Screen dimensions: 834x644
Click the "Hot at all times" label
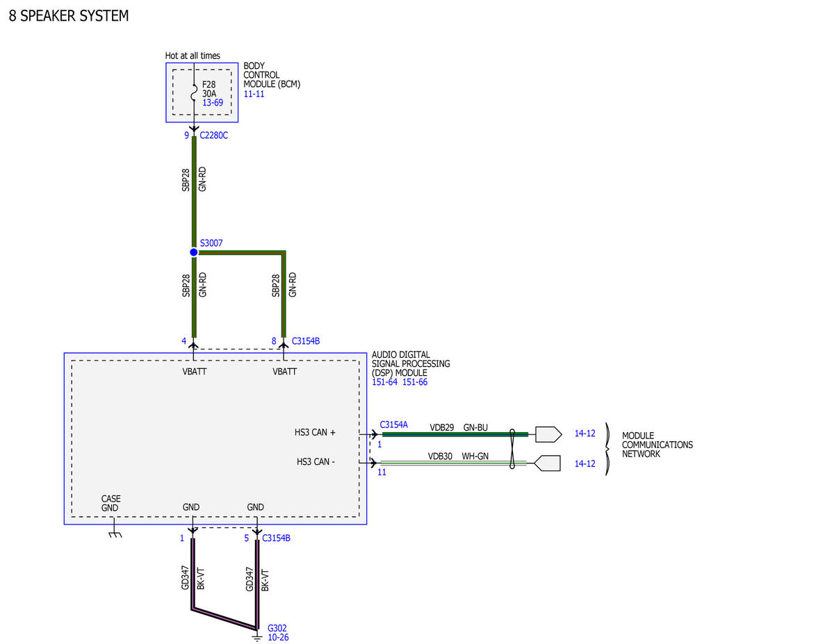[193, 56]
